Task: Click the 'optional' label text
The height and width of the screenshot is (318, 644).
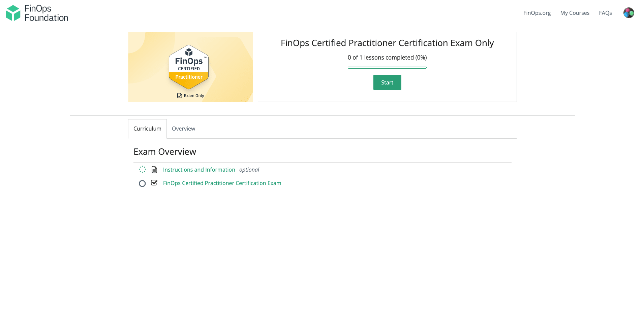Action: click(x=249, y=170)
